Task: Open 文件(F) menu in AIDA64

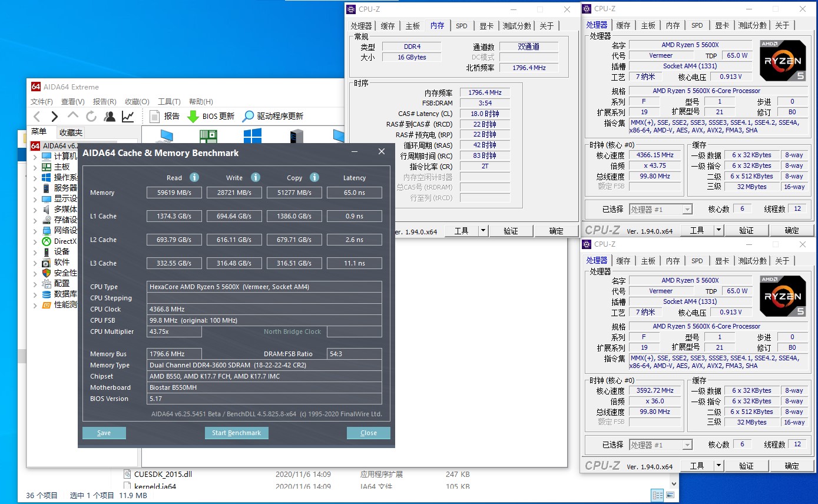Action: pyautogui.click(x=42, y=101)
